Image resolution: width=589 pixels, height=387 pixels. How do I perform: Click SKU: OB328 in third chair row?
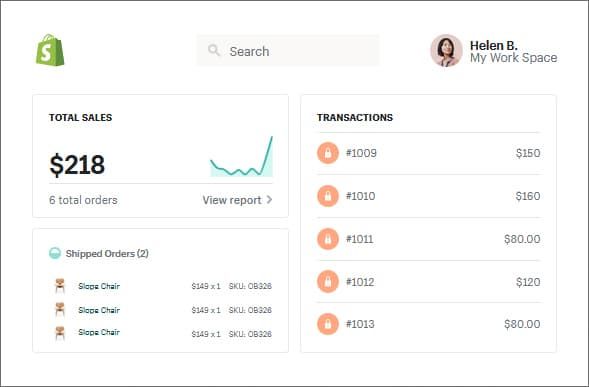click(250, 334)
